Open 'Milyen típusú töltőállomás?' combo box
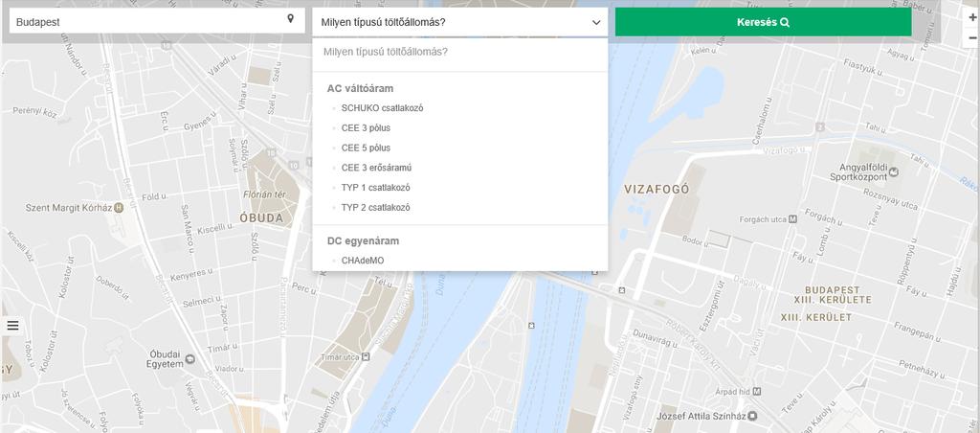980x433 pixels. pos(460,23)
